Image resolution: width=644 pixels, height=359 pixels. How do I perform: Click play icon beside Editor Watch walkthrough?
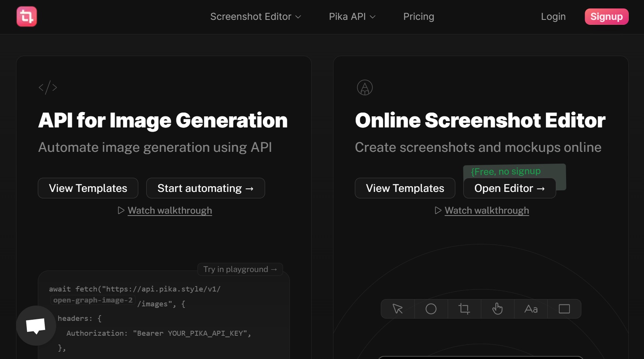click(x=438, y=210)
